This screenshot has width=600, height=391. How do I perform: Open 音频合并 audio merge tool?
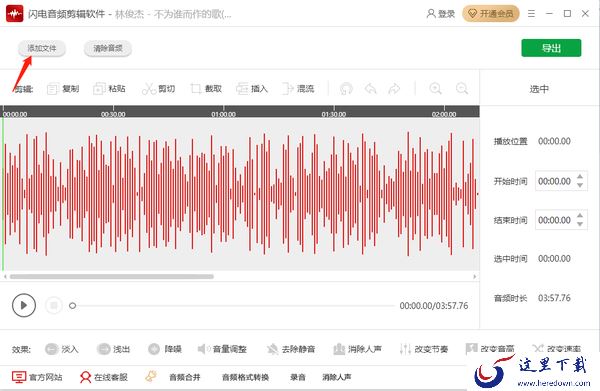tap(185, 377)
